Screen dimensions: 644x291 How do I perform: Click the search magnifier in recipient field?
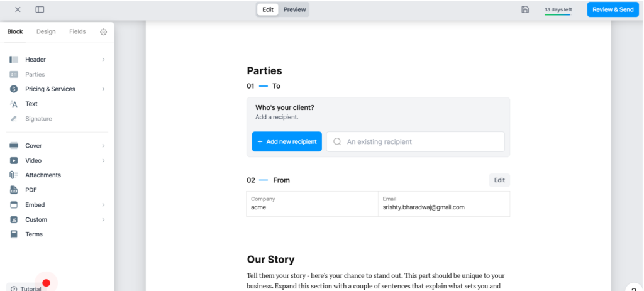337,141
